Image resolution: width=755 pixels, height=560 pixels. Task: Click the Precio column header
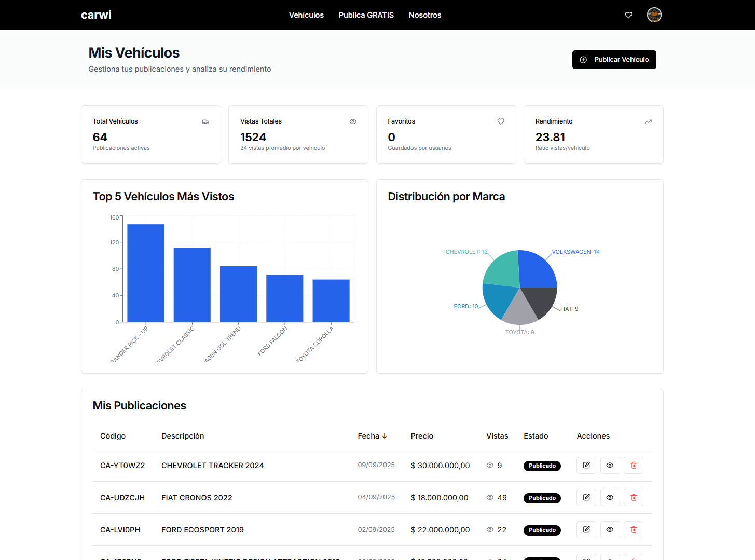[422, 436]
